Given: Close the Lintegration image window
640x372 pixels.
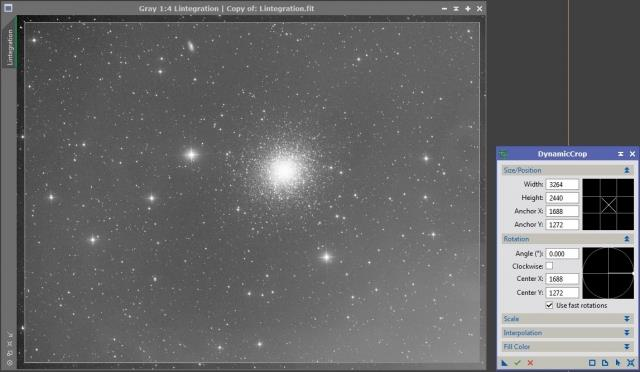Looking at the screenshot, I should (480, 8).
